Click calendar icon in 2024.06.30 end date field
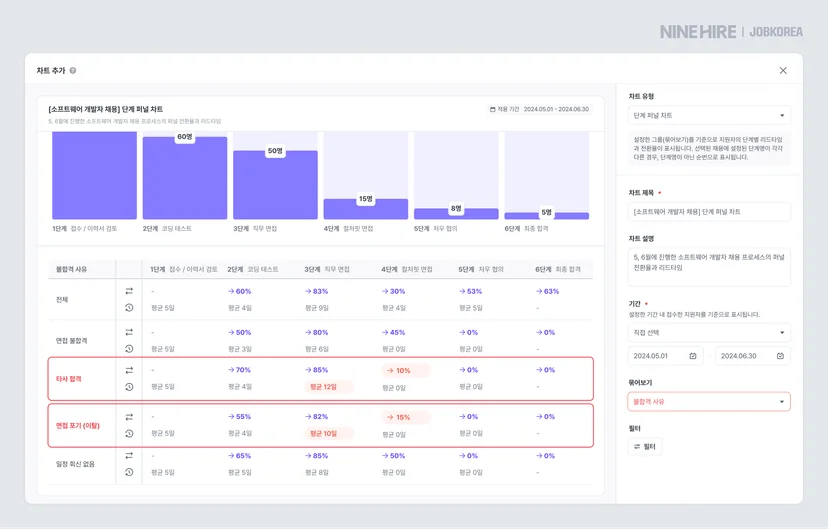Image resolution: width=828 pixels, height=529 pixels. coord(780,356)
